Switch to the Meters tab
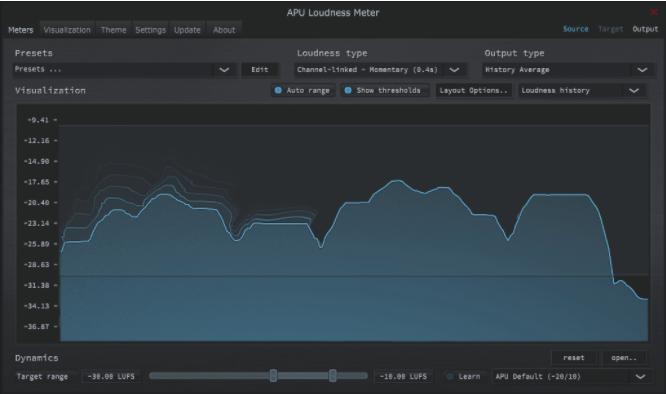The image size is (666, 394). (x=21, y=30)
